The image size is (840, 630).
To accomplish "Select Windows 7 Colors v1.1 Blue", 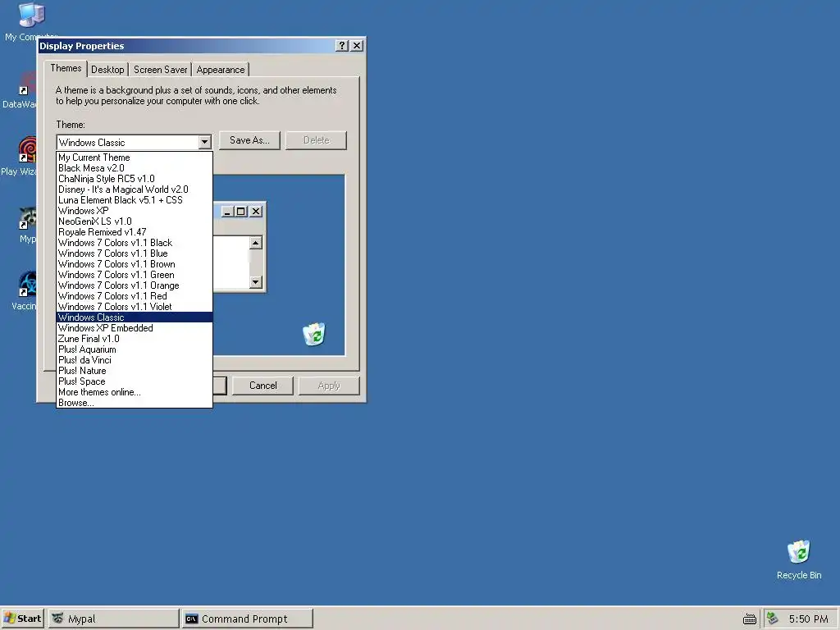I will [135, 253].
